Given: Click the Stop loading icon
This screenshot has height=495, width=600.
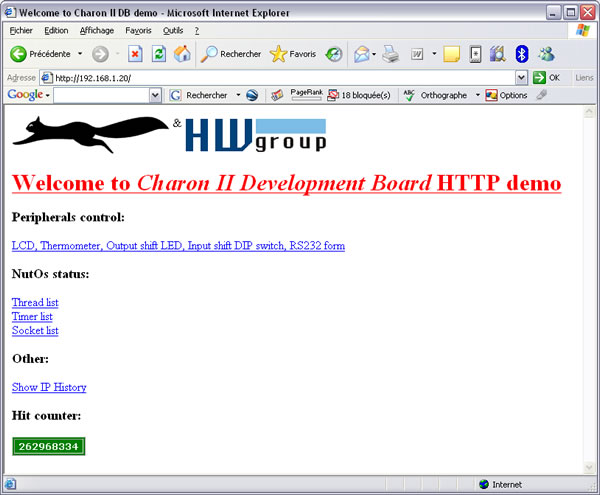Looking at the screenshot, I should (x=135, y=54).
